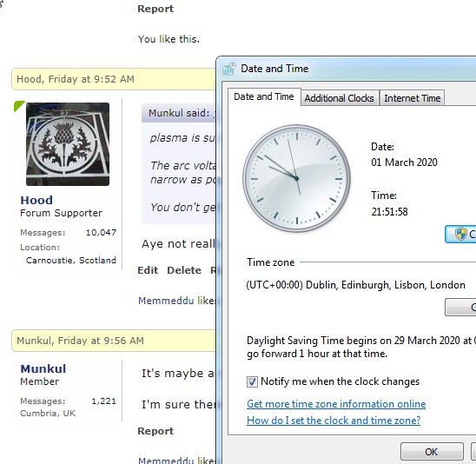The height and width of the screenshot is (464, 476).
Task: Open How do I set the clock help link
Action: [334, 421]
